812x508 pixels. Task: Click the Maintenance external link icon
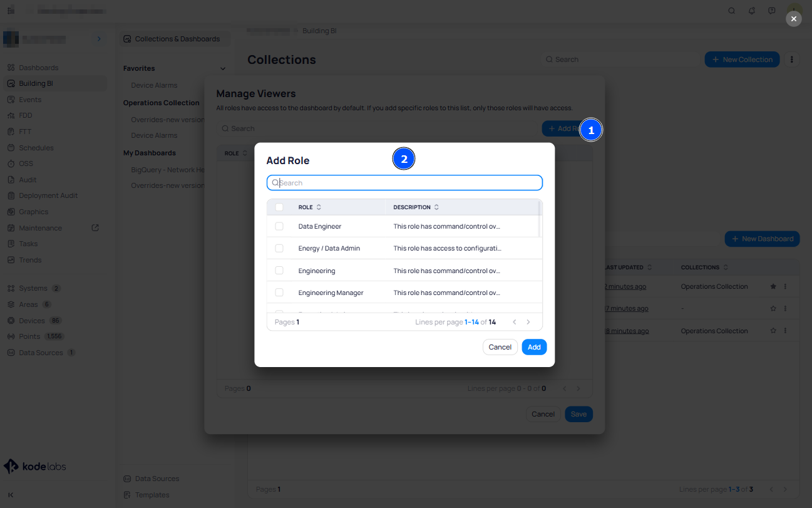point(95,227)
